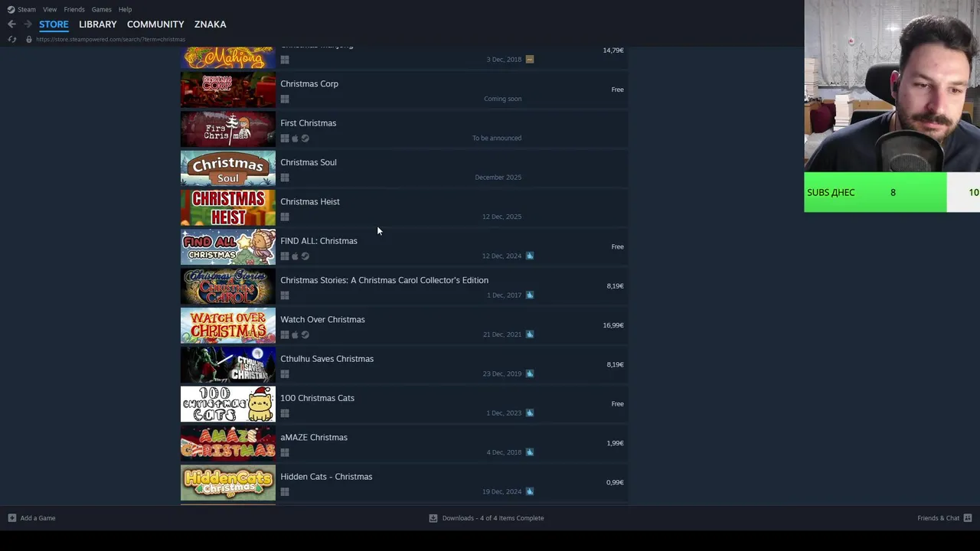Open aMAZE Christmas game title

pyautogui.click(x=314, y=438)
